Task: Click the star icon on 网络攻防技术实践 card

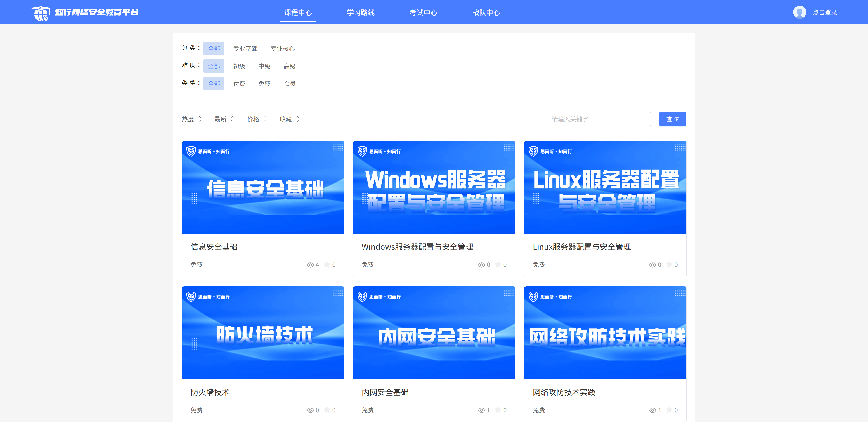Action: coord(669,410)
